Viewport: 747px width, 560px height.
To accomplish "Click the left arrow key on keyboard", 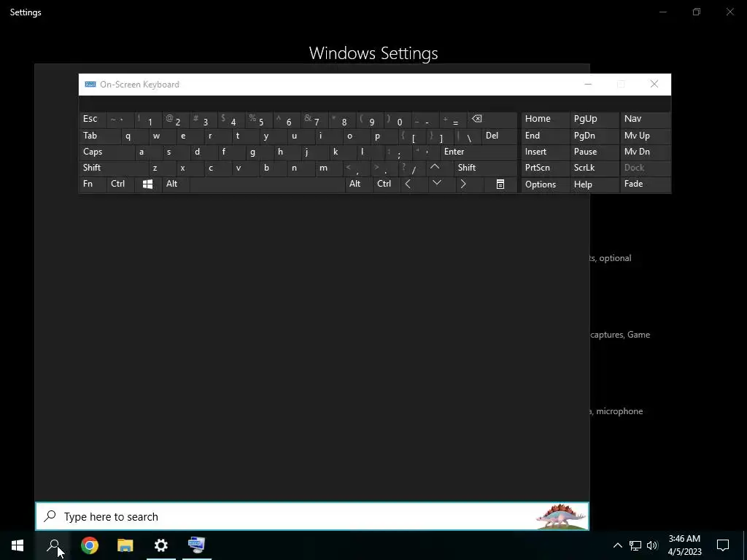I will (x=408, y=184).
